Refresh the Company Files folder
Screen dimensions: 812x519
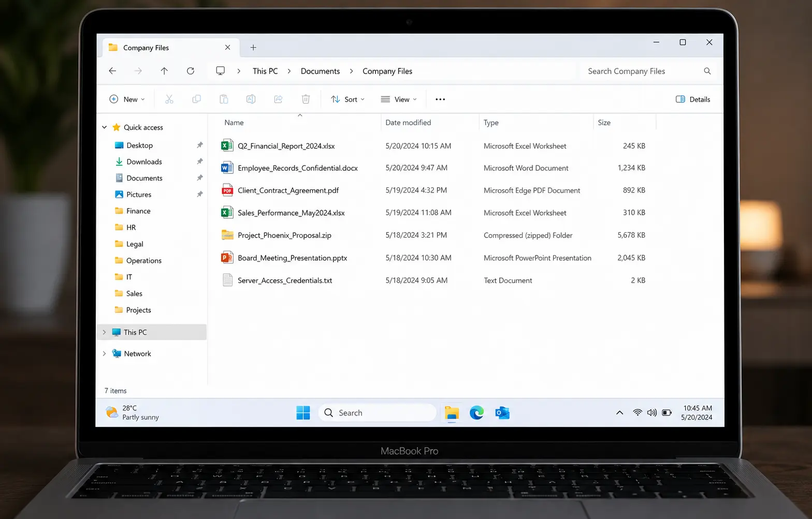[191, 71]
